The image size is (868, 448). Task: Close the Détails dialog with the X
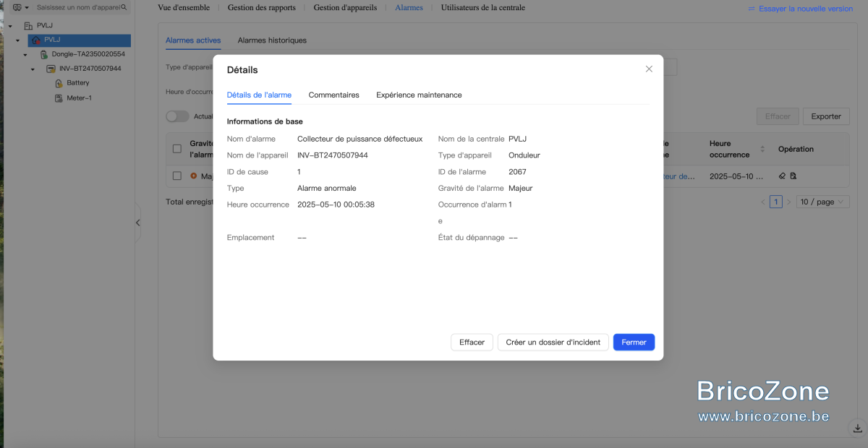pyautogui.click(x=649, y=69)
